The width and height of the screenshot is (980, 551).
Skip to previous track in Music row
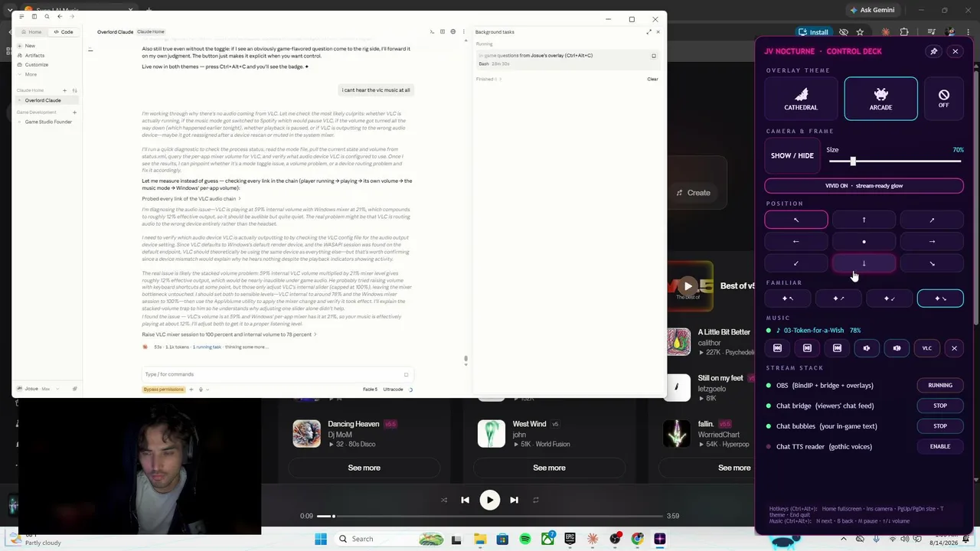777,348
